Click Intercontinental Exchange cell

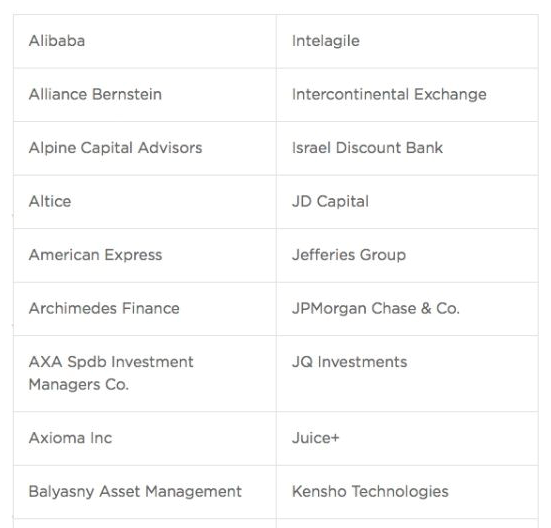click(x=407, y=95)
